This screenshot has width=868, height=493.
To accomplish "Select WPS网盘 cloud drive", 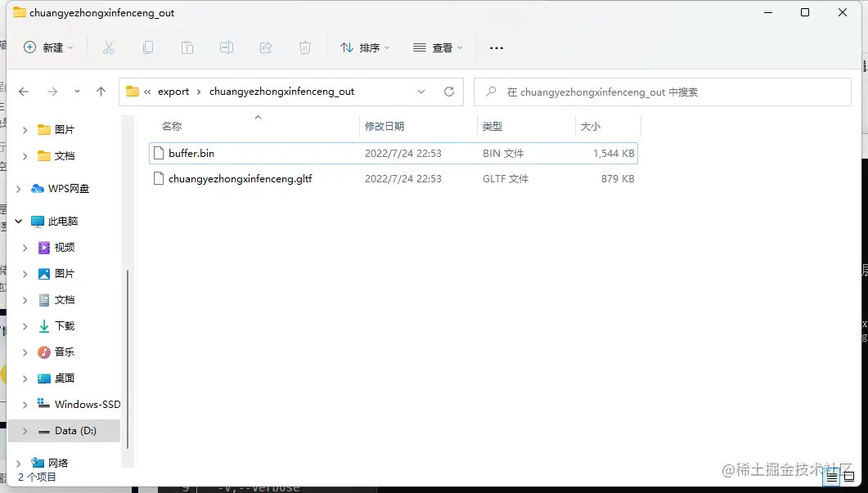I will tap(61, 189).
